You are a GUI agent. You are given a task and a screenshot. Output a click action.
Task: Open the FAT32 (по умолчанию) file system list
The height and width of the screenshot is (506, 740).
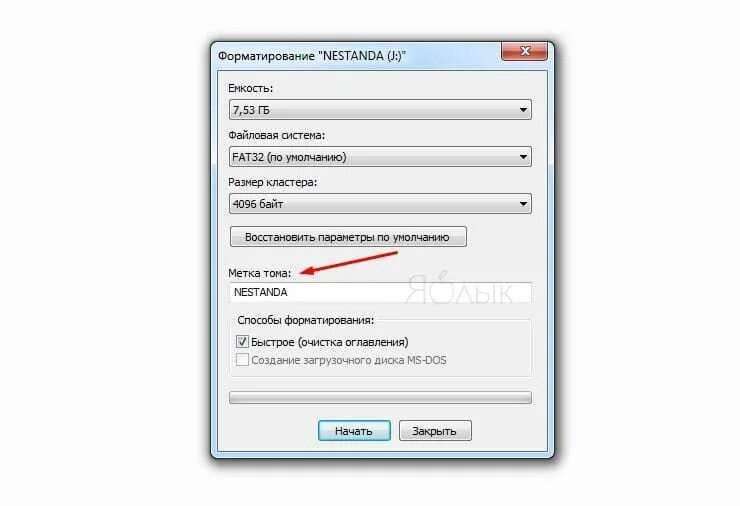point(380,157)
